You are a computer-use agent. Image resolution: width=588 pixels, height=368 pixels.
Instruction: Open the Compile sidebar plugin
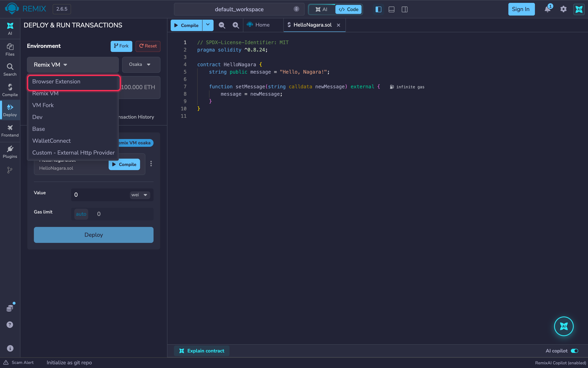point(10,90)
